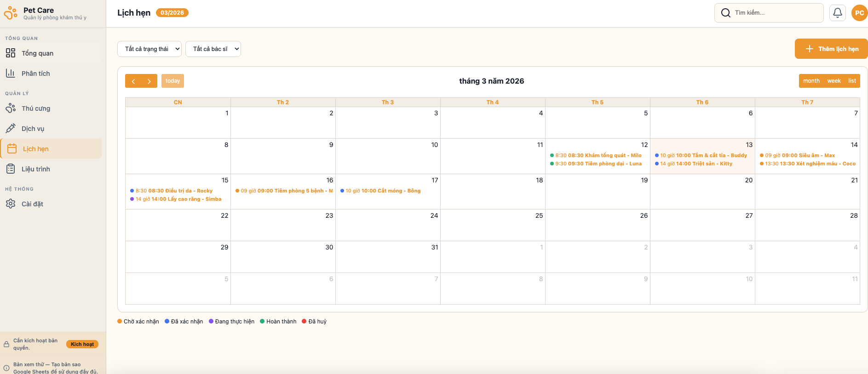Open the PC user avatar

859,13
